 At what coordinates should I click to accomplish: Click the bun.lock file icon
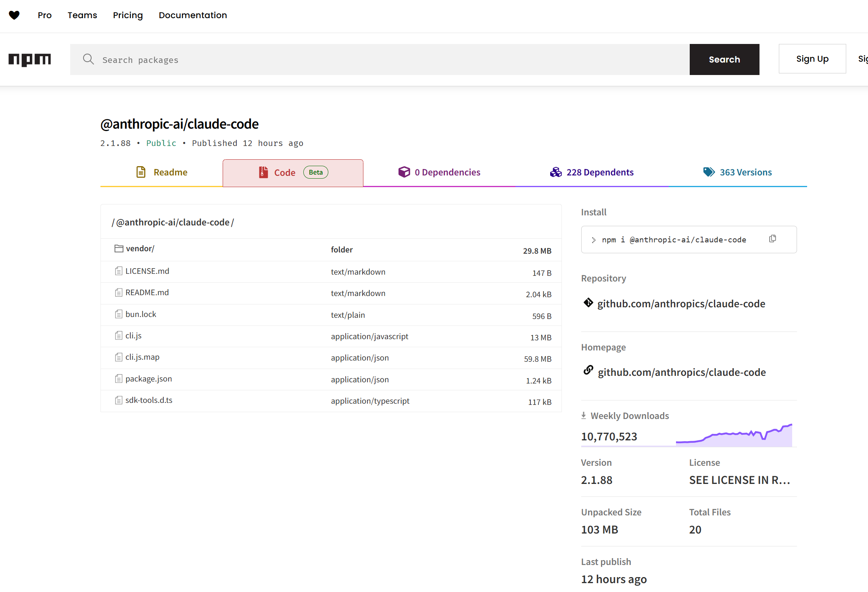[x=119, y=314]
